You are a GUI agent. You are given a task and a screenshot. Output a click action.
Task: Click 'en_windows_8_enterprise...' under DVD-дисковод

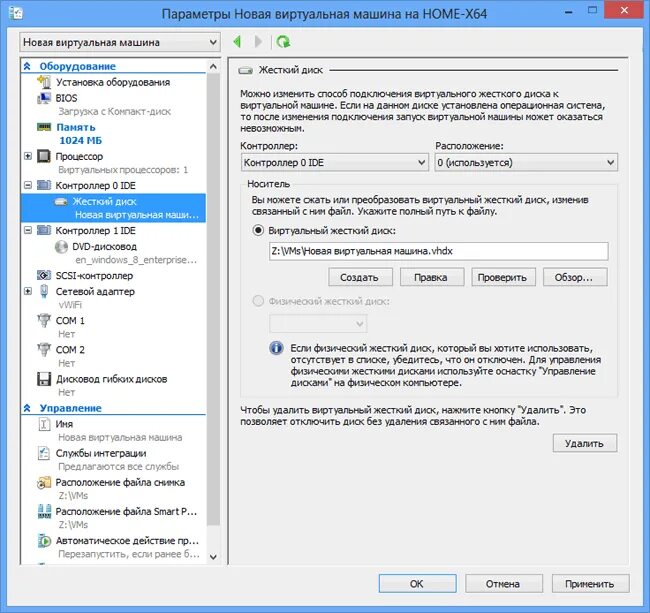pyautogui.click(x=136, y=260)
